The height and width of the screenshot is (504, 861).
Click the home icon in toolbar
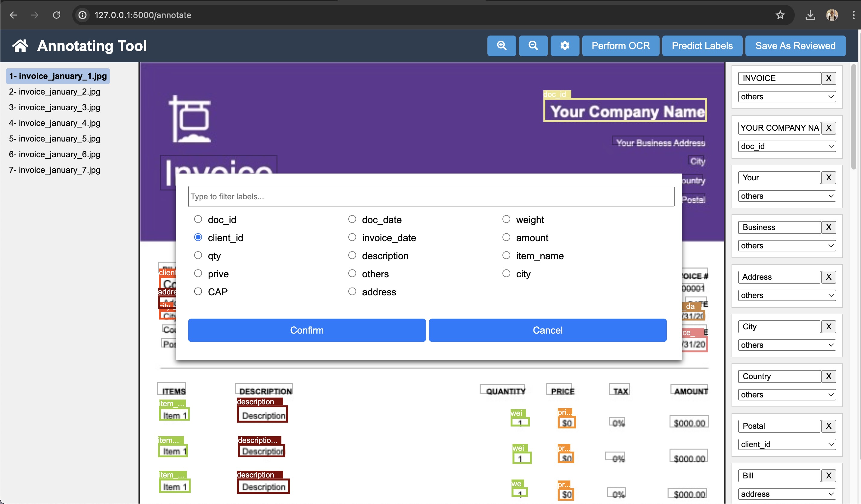19,45
